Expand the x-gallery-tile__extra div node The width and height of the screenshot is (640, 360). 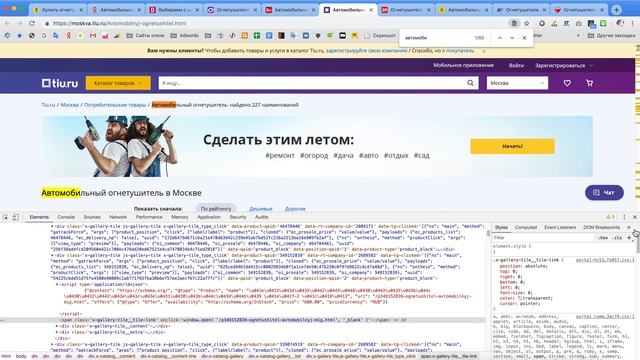point(57,332)
